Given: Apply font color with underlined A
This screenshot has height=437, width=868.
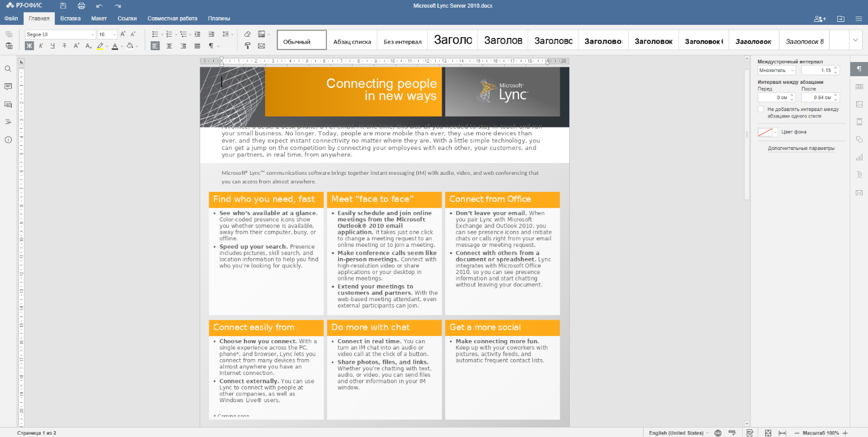Looking at the screenshot, I should tap(115, 45).
